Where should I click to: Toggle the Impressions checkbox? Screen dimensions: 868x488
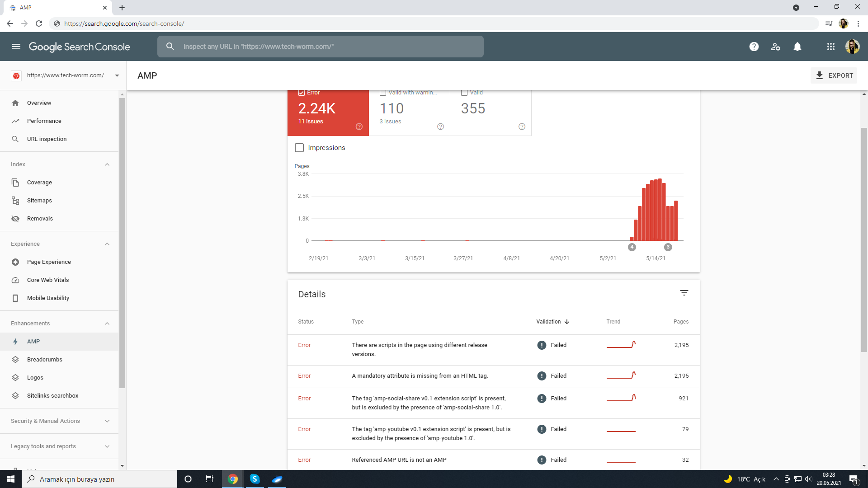point(299,148)
